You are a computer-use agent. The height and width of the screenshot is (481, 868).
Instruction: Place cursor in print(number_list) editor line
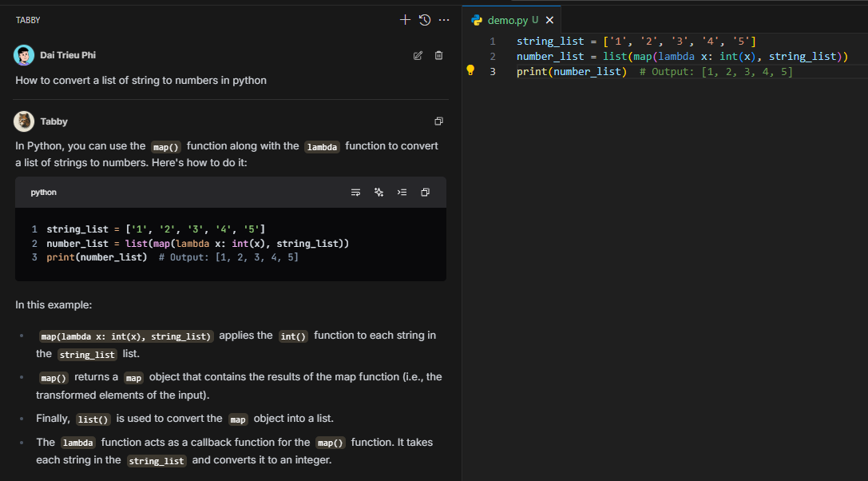click(x=571, y=72)
